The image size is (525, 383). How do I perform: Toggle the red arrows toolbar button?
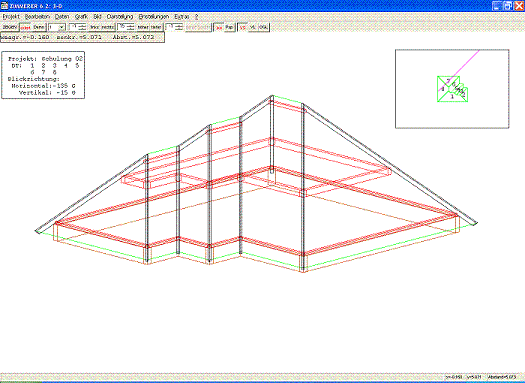coord(219,27)
